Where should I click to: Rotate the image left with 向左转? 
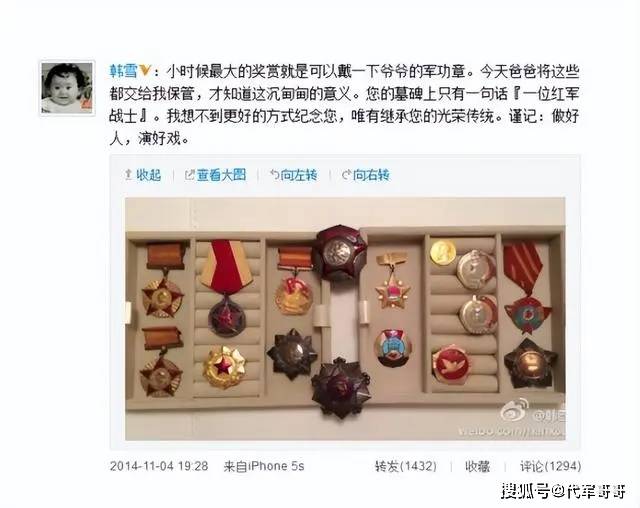click(293, 175)
